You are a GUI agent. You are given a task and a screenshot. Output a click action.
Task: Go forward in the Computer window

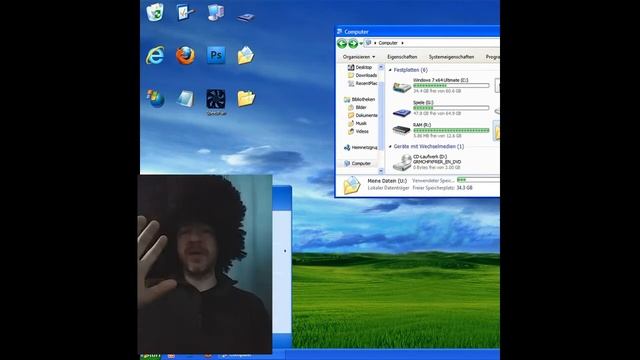pyautogui.click(x=353, y=43)
